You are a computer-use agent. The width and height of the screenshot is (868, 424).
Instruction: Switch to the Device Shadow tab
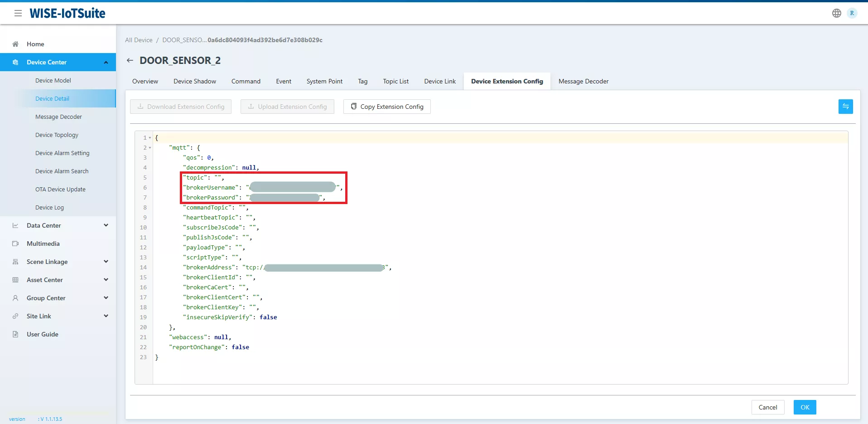pos(195,81)
